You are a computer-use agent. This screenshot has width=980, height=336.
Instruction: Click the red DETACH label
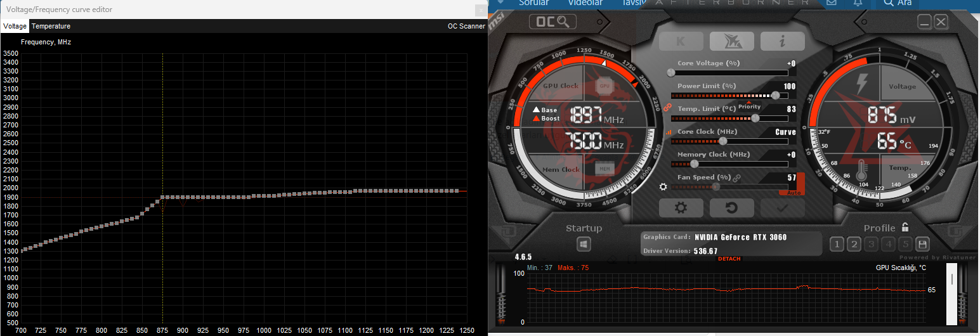tap(729, 259)
